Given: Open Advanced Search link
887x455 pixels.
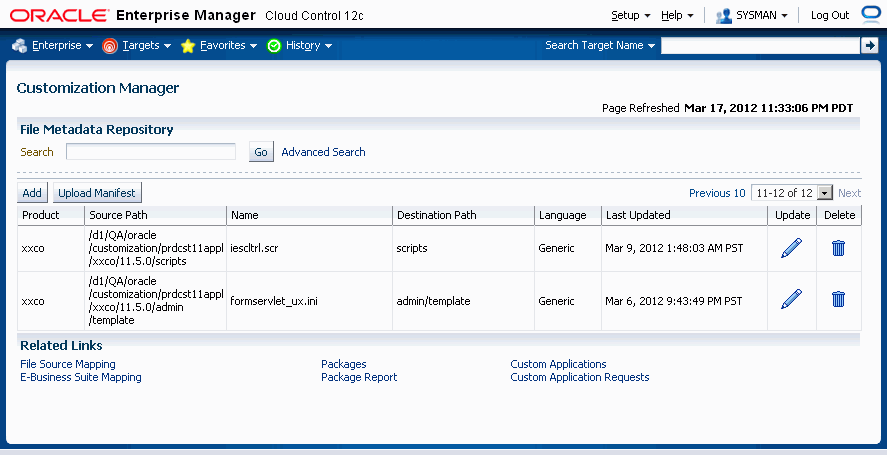Looking at the screenshot, I should coord(323,152).
